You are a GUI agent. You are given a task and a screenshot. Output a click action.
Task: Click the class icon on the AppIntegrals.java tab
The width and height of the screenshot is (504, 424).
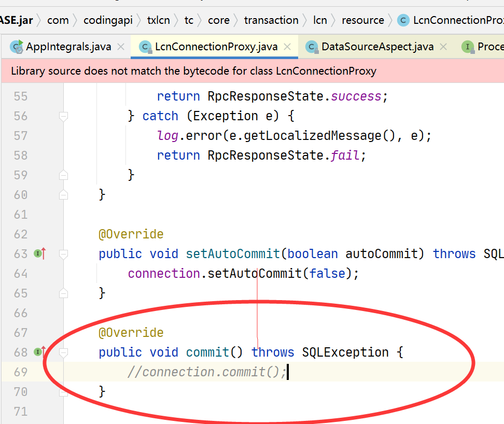17,47
